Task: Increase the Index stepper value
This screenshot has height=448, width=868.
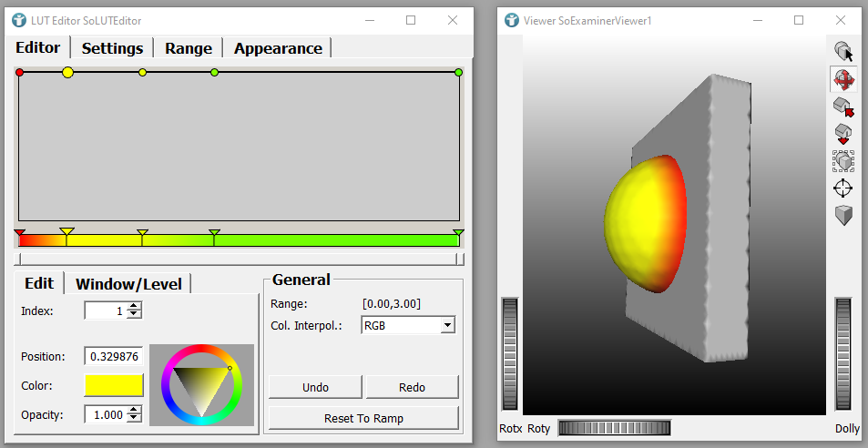Action: click(x=135, y=307)
